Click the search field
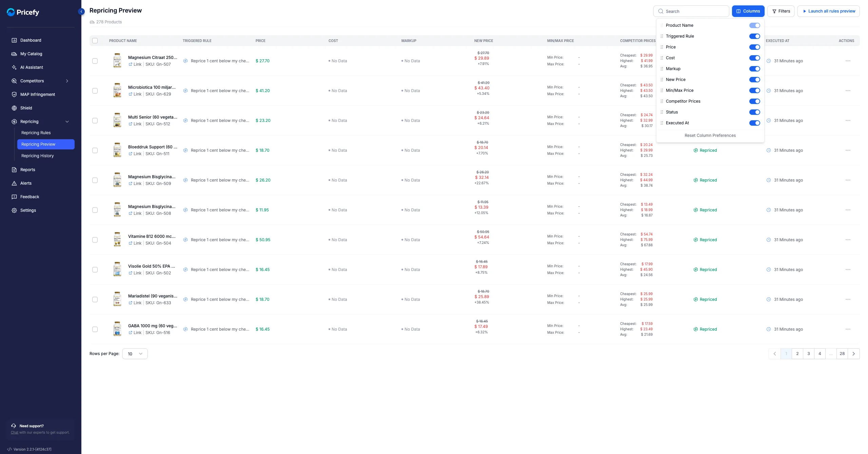Screen dimensions: 868x454 coord(691,11)
